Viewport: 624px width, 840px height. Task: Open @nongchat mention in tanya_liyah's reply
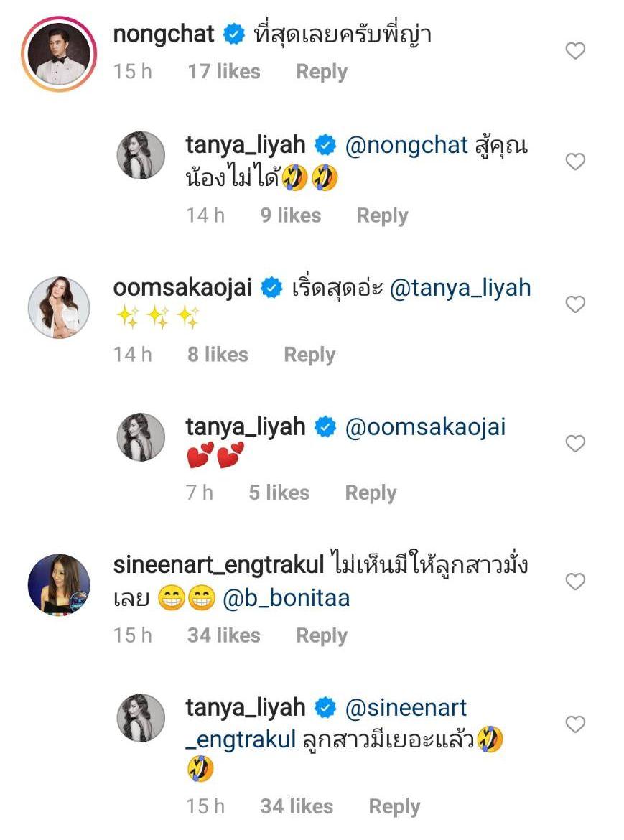[x=406, y=146]
